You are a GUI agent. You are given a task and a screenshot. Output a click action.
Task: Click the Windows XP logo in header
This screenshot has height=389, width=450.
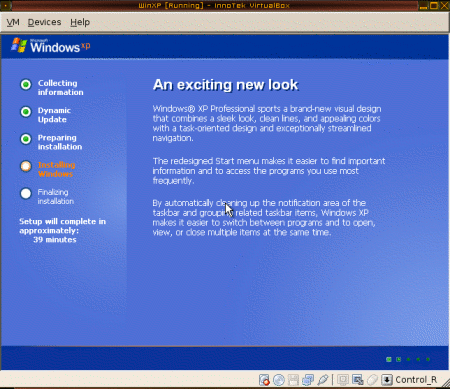[51, 46]
